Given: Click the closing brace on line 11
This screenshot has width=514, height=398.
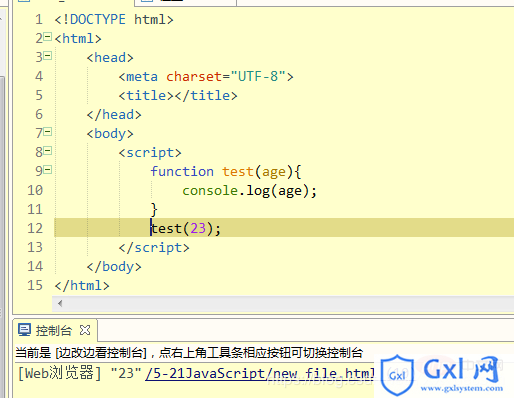Looking at the screenshot, I should [x=154, y=210].
